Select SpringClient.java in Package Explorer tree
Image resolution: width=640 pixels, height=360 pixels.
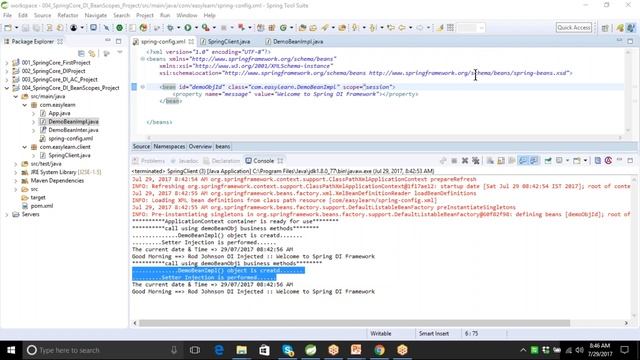click(x=69, y=155)
